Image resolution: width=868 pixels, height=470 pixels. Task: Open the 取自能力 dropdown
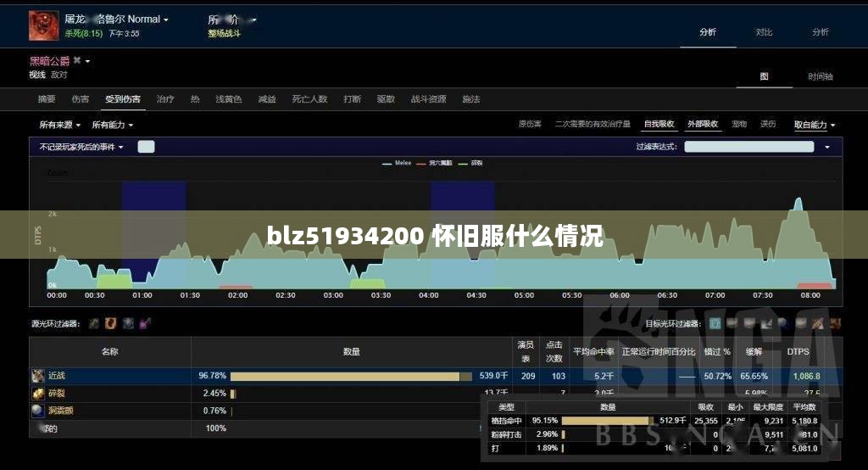click(815, 125)
